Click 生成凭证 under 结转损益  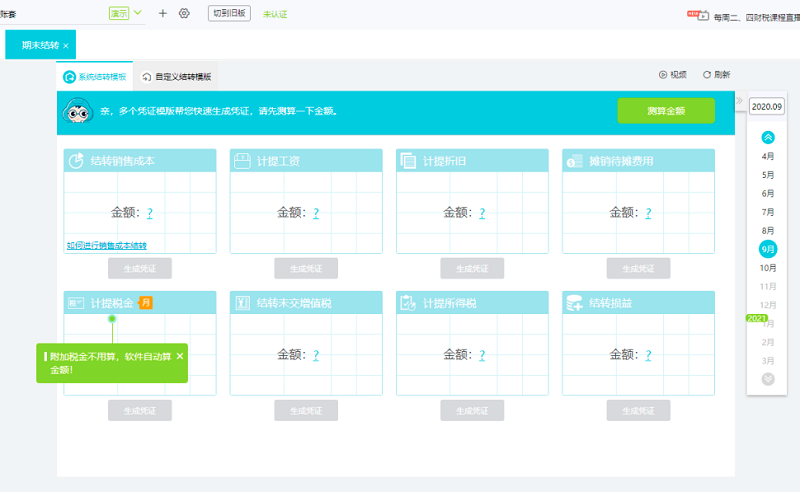point(638,410)
